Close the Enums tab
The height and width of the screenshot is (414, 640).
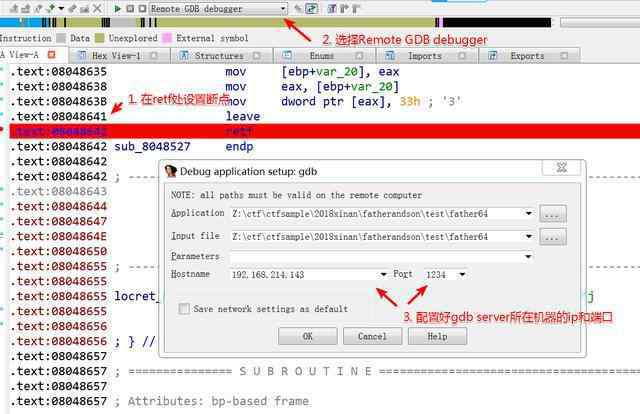pyautogui.click(x=359, y=56)
